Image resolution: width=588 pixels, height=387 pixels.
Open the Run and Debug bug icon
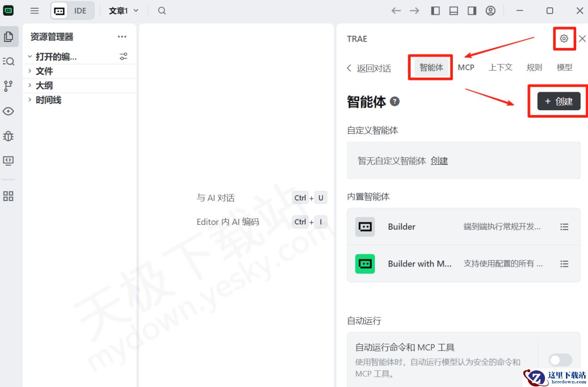point(8,136)
